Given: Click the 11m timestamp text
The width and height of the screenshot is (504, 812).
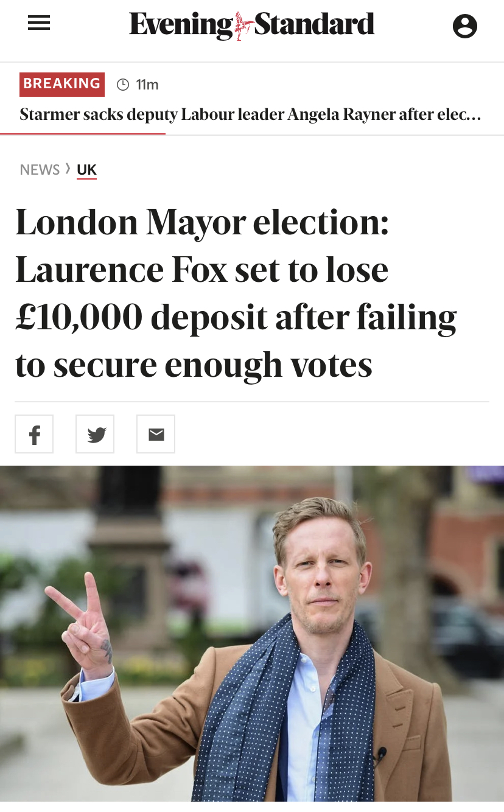Looking at the screenshot, I should click(x=147, y=85).
